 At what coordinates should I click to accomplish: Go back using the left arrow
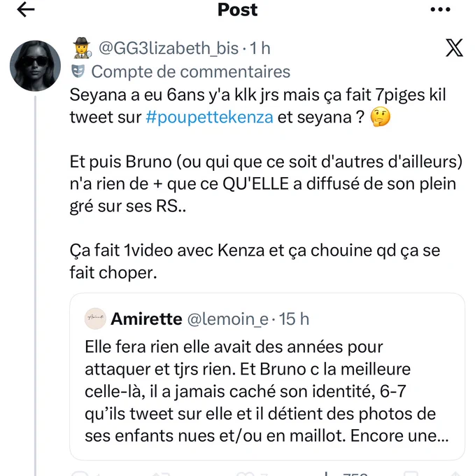point(26,9)
